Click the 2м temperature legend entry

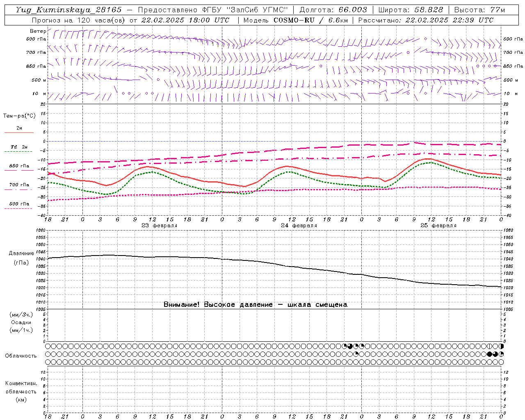[19, 128]
